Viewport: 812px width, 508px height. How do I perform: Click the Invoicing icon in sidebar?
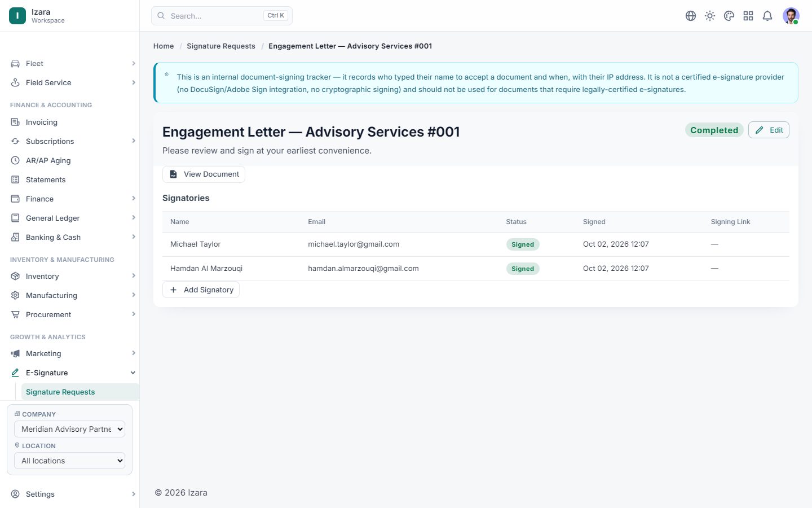click(x=15, y=122)
